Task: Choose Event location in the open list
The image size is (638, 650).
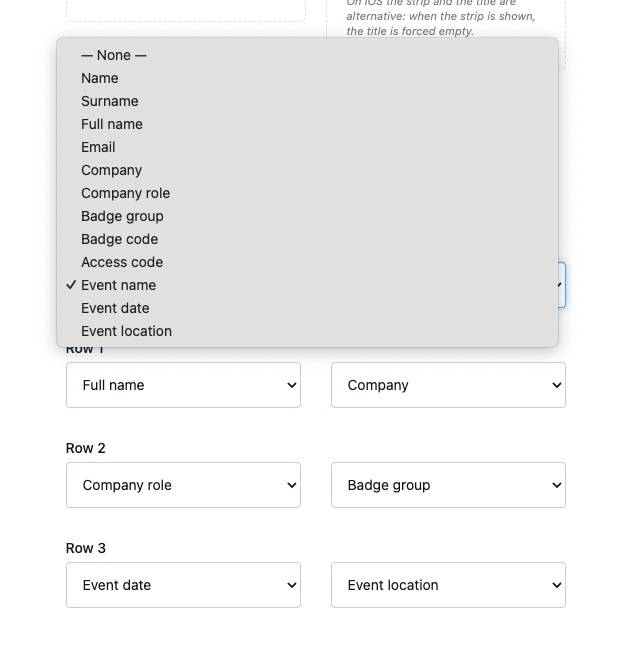Action: [307, 331]
